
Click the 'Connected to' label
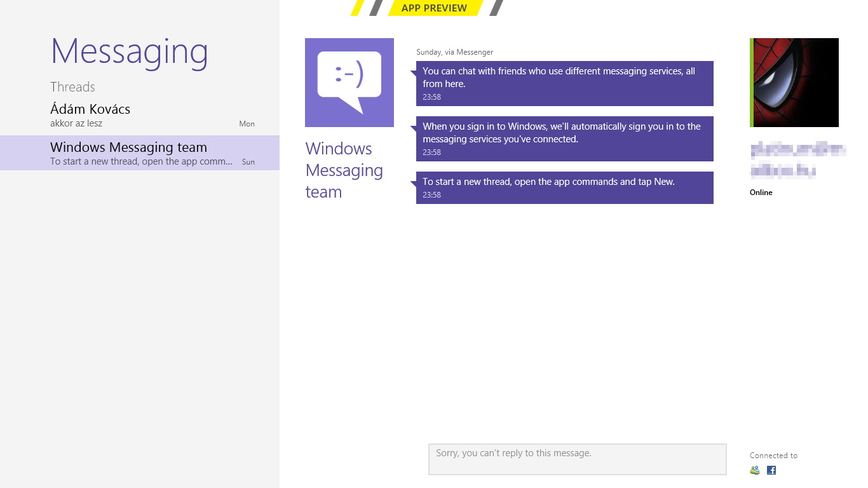[x=773, y=456]
